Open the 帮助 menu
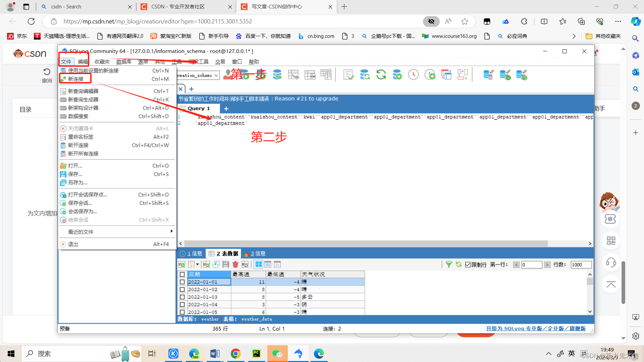This screenshot has height=362, width=644. click(x=254, y=62)
